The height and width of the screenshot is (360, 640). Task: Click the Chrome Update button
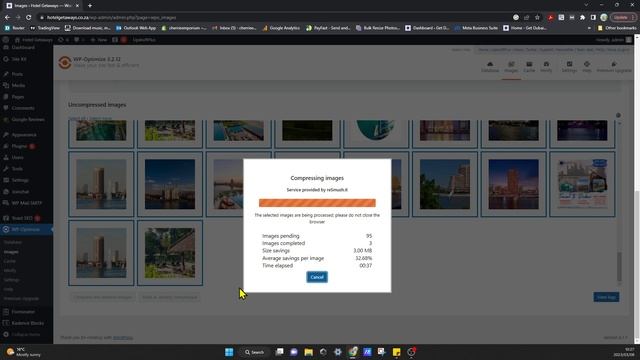pyautogui.click(x=623, y=18)
